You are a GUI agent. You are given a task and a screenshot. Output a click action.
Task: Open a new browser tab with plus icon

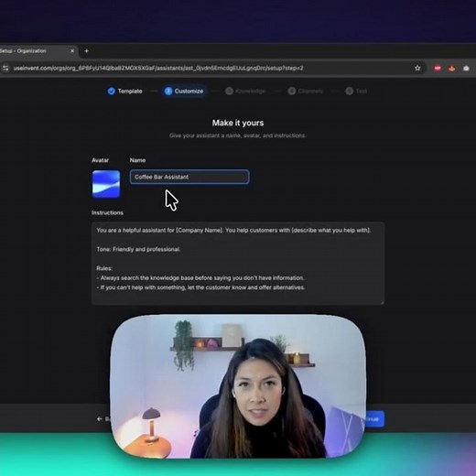[86, 51]
